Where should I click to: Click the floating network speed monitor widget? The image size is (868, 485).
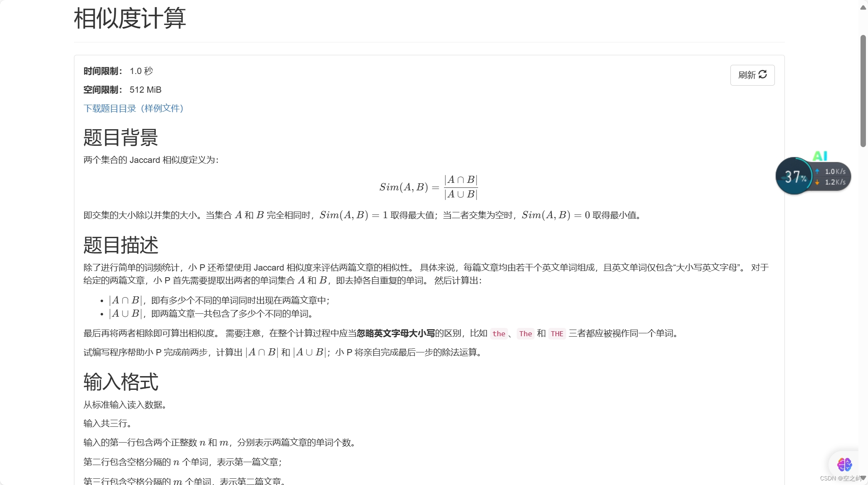(x=813, y=176)
